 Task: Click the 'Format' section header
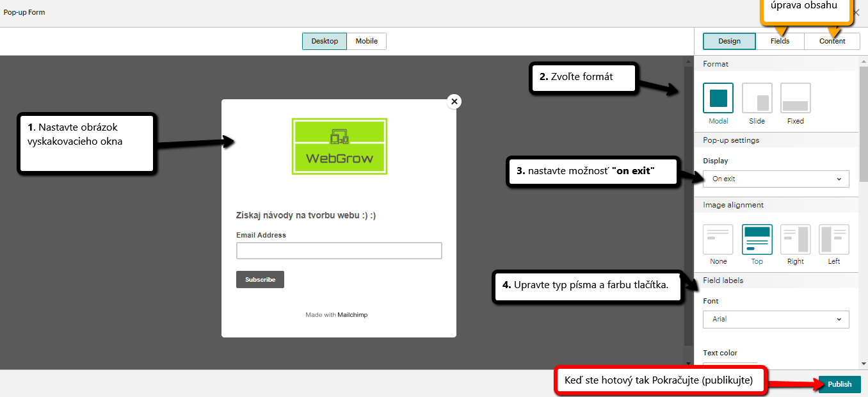pyautogui.click(x=716, y=64)
